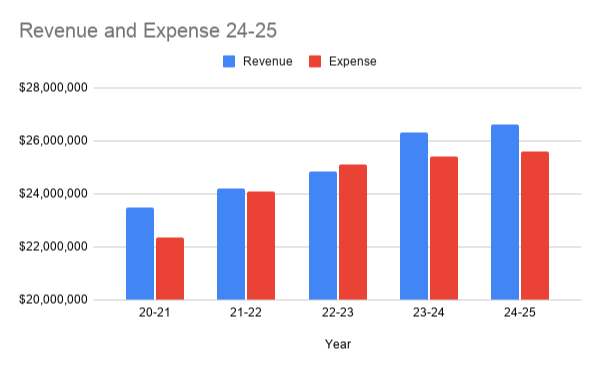This screenshot has width=600, height=371.
Task: Click the '21-22' x-axis label
Action: pos(246,313)
